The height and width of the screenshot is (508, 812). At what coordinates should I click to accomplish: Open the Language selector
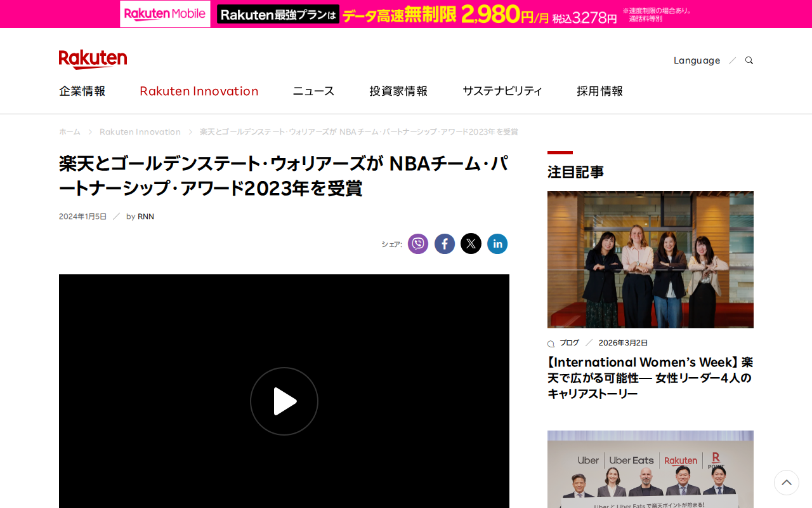coord(697,60)
